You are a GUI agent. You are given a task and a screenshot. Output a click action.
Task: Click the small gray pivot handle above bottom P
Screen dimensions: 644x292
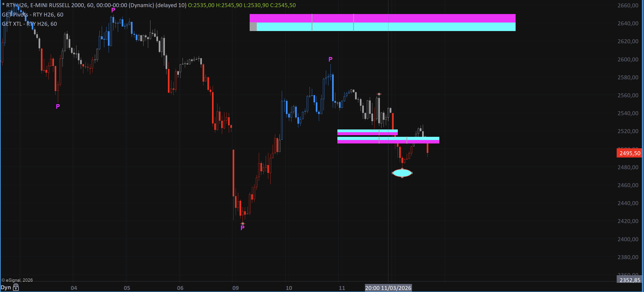pos(243,223)
